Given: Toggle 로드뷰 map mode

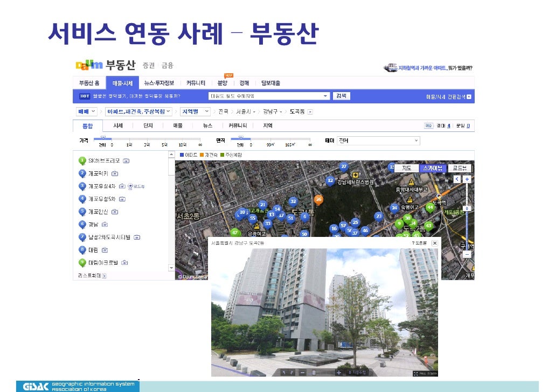Looking at the screenshot, I should tap(459, 168).
